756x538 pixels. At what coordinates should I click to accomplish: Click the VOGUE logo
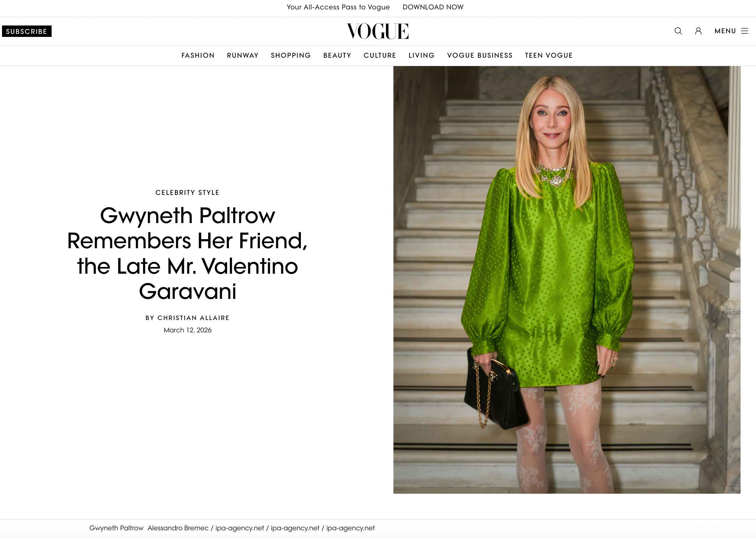pyautogui.click(x=378, y=31)
